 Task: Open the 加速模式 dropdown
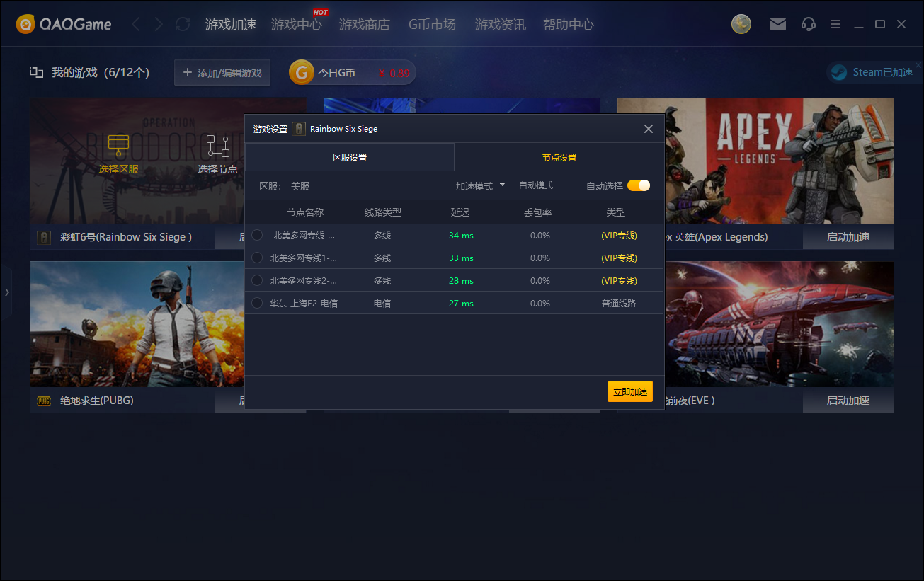click(x=480, y=186)
